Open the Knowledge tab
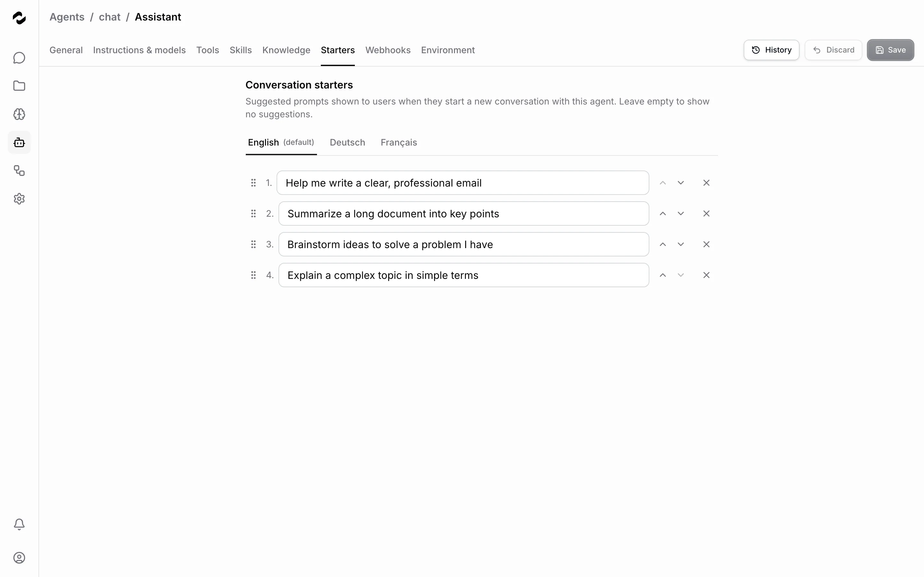The height and width of the screenshot is (577, 924). pyautogui.click(x=287, y=50)
